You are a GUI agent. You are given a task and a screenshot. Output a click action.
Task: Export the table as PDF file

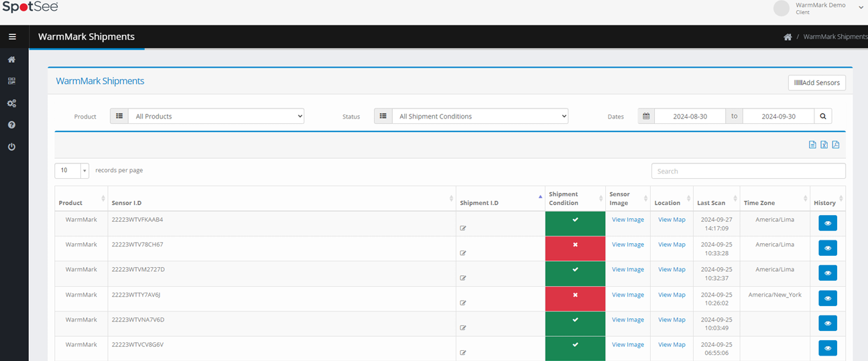[x=836, y=145]
